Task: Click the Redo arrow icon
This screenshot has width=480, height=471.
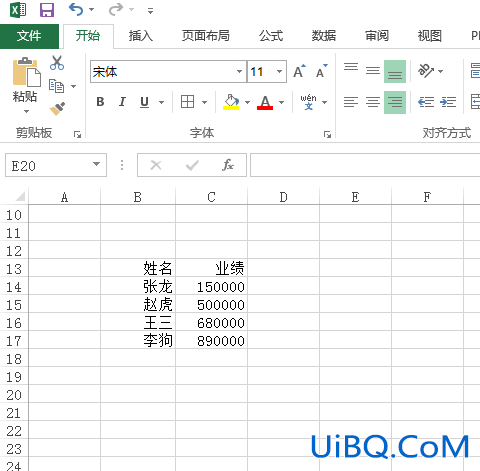Action: pos(116,9)
